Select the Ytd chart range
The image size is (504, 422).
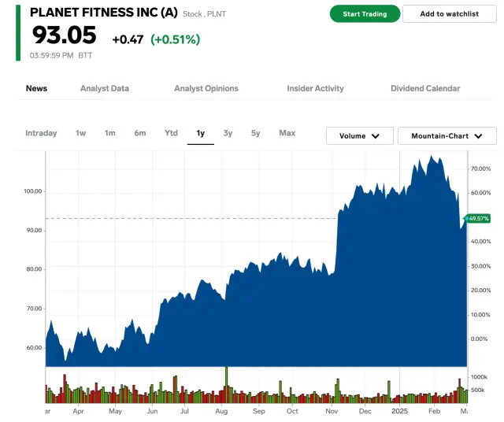tap(171, 133)
